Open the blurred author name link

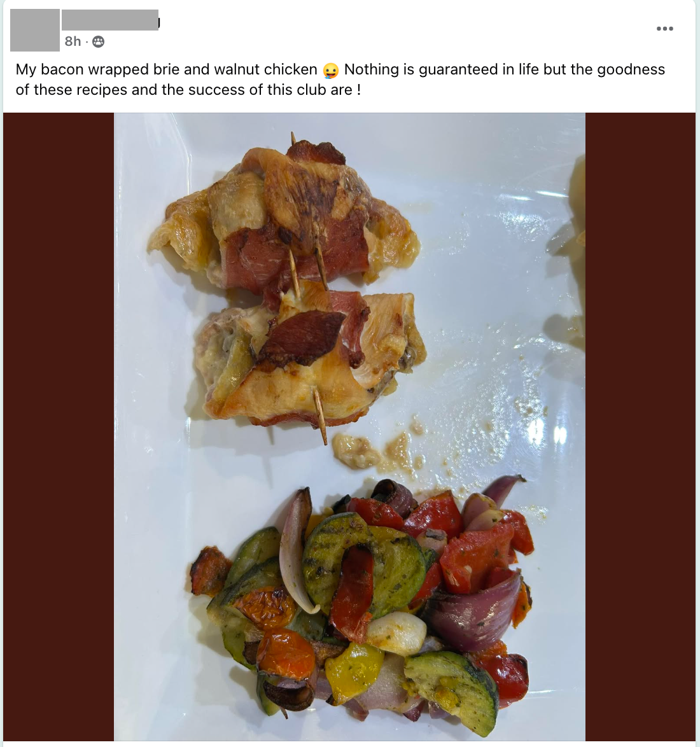tap(110, 20)
